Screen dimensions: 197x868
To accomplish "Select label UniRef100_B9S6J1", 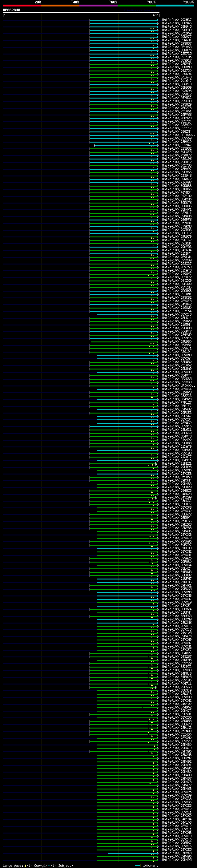I will tap(176, 349).
